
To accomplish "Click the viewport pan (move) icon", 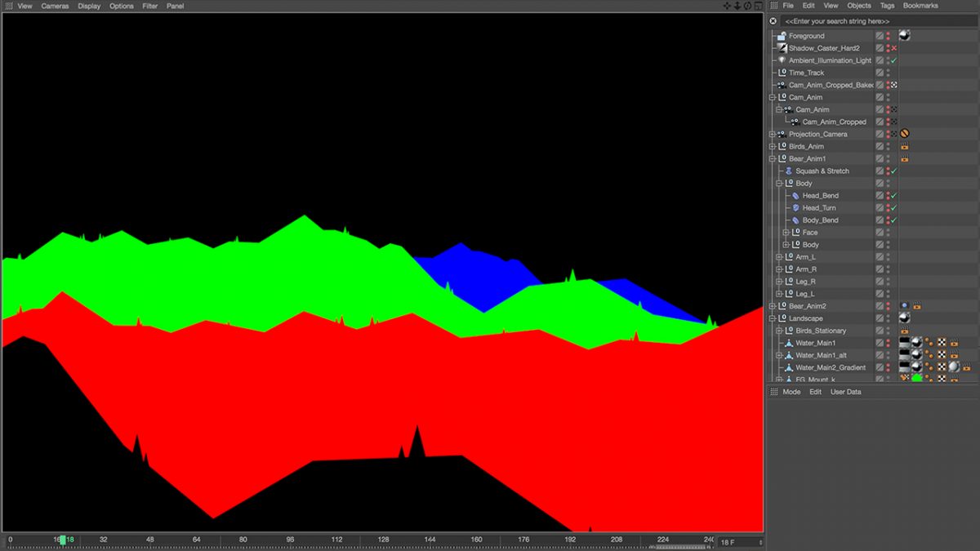I will click(x=727, y=6).
